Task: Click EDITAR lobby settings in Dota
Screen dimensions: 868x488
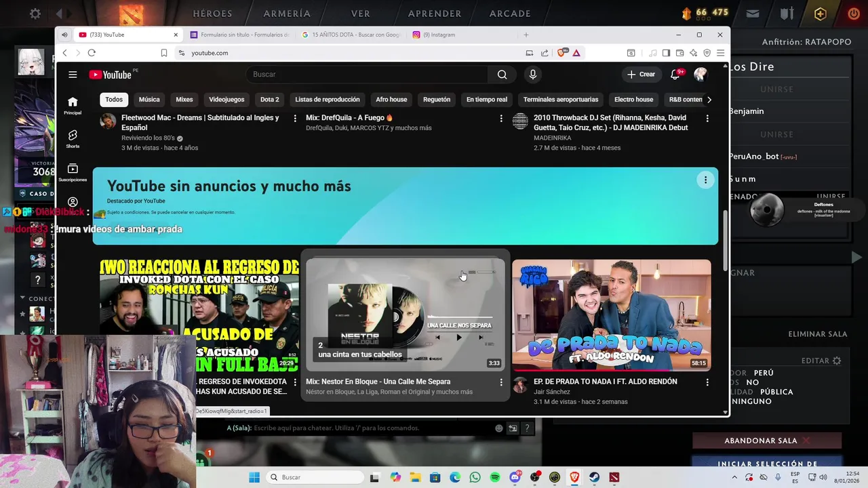Action: 821,361
